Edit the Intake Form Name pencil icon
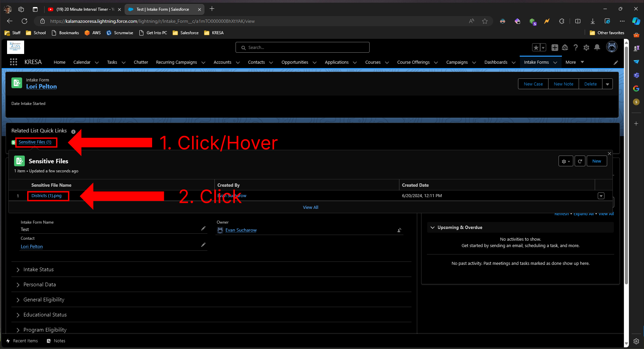 pyautogui.click(x=203, y=228)
